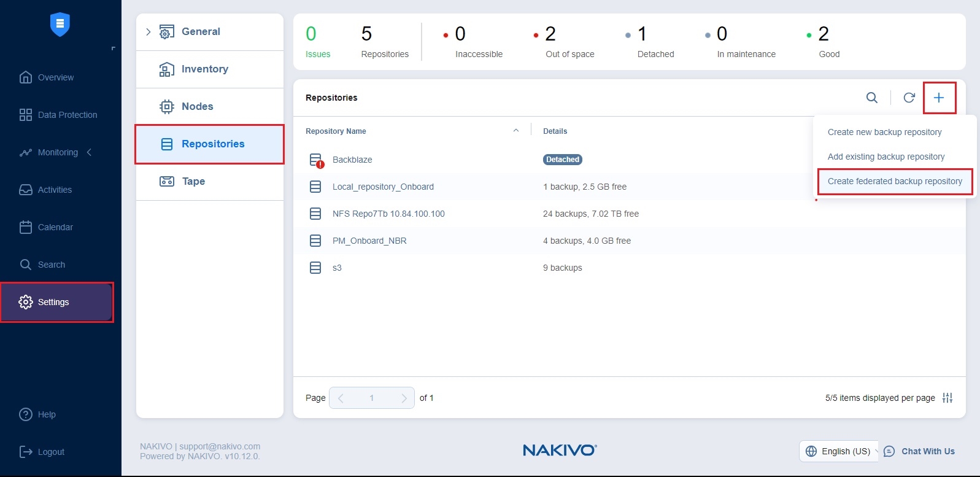Expand the General settings section
The height and width of the screenshot is (477, 980).
(x=149, y=32)
